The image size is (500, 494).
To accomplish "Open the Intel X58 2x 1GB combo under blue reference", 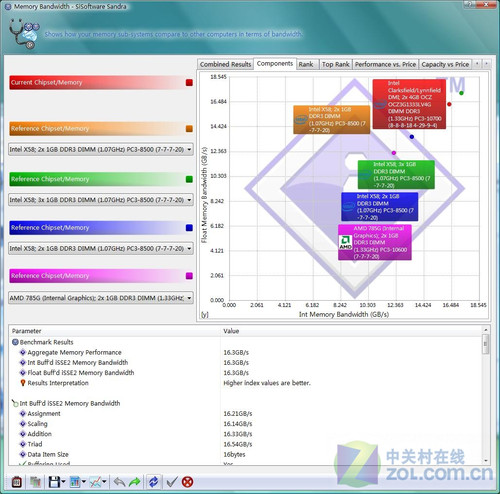I will point(101,248).
